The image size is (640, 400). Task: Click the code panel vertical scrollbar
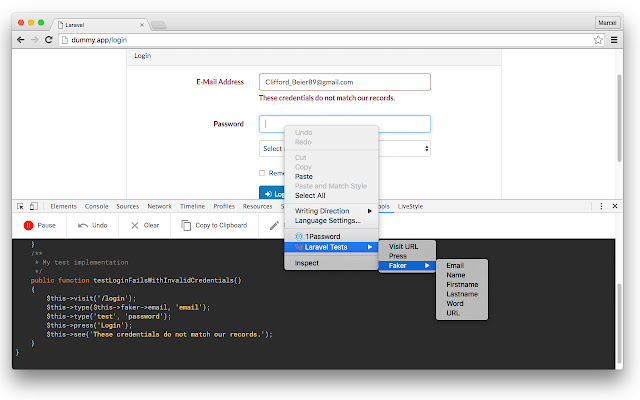click(x=619, y=322)
